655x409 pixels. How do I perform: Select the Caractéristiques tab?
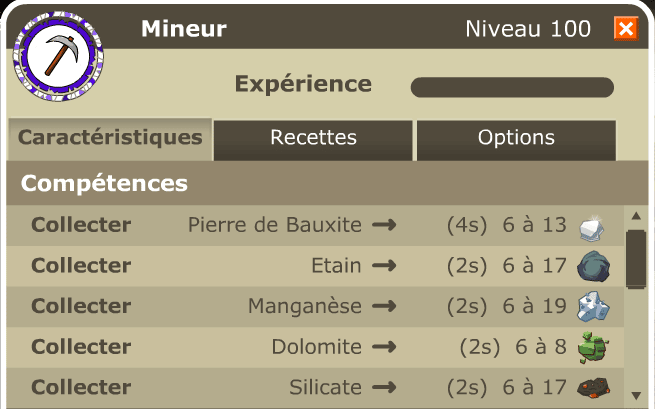tap(110, 138)
